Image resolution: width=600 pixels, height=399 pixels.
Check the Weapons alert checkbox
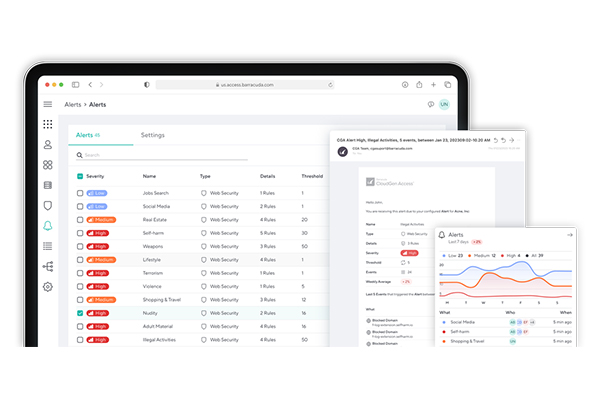pyautogui.click(x=80, y=247)
